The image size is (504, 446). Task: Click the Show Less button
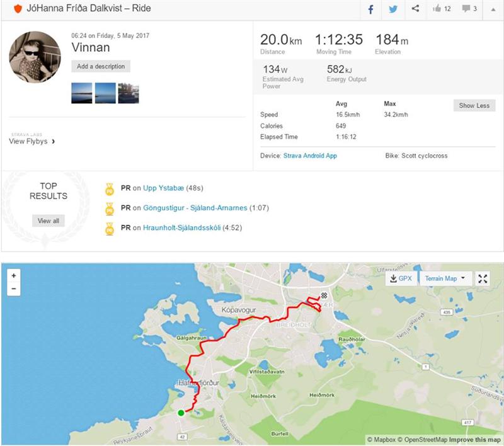(x=474, y=105)
